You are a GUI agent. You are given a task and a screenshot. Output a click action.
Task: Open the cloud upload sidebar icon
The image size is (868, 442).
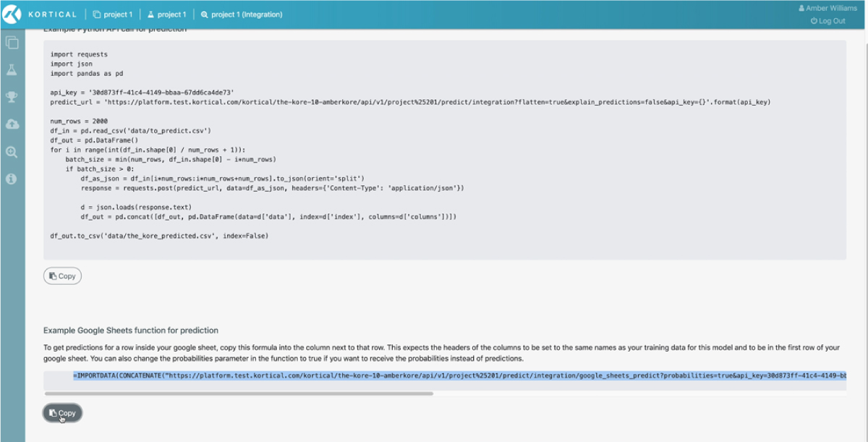[12, 124]
